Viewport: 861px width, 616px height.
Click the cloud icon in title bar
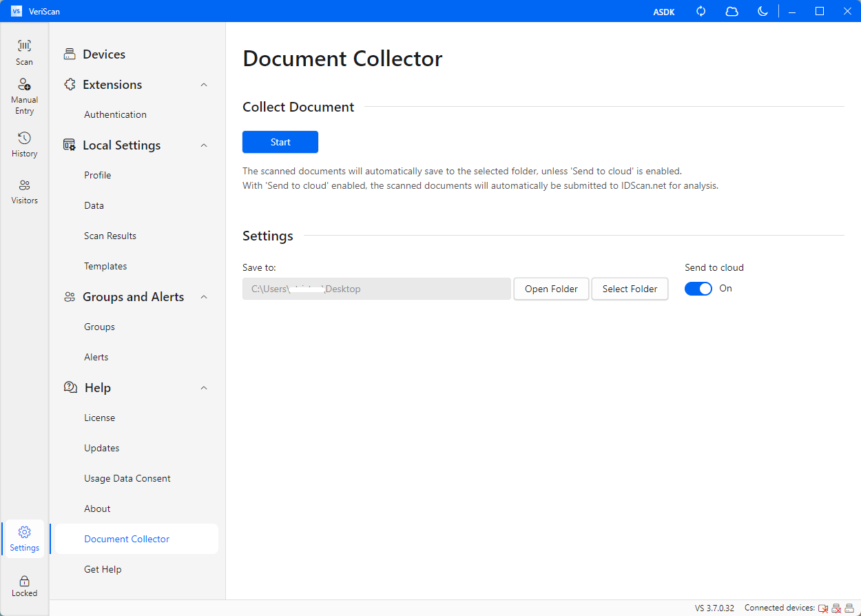[x=732, y=11]
